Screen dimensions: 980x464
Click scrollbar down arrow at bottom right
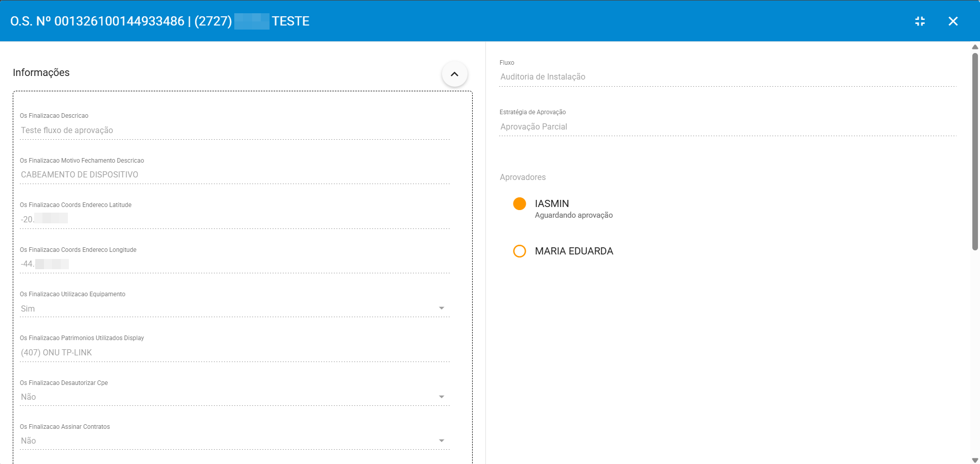point(975,460)
